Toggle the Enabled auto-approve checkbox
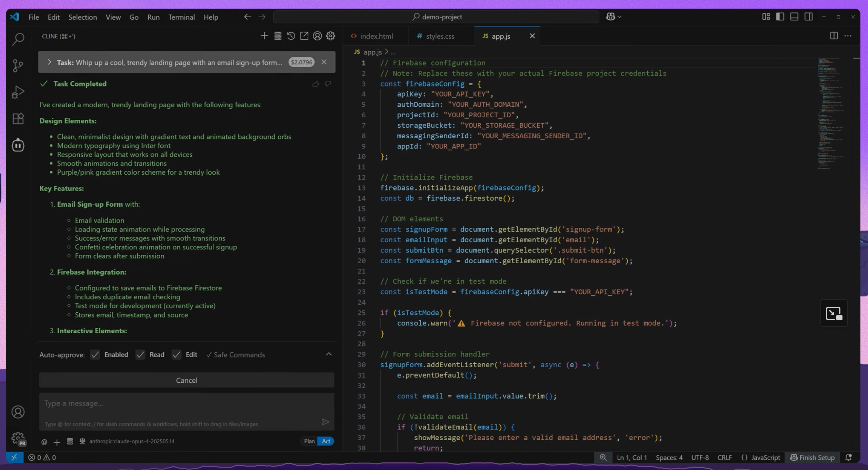Viewport: 868px width, 470px height. pyautogui.click(x=95, y=355)
